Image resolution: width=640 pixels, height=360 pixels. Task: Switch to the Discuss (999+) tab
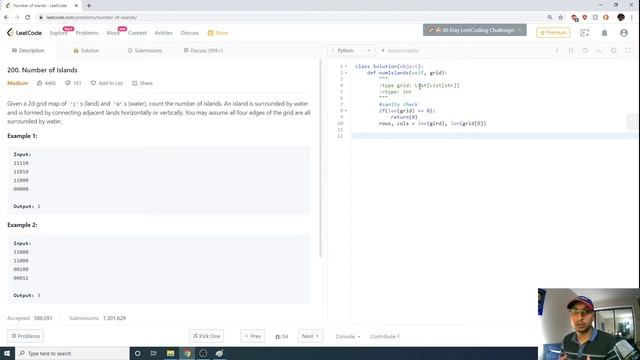click(x=203, y=51)
